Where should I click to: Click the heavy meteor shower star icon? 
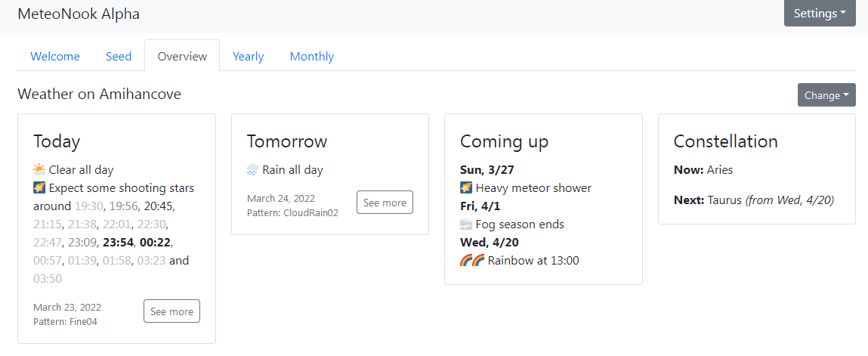click(466, 187)
